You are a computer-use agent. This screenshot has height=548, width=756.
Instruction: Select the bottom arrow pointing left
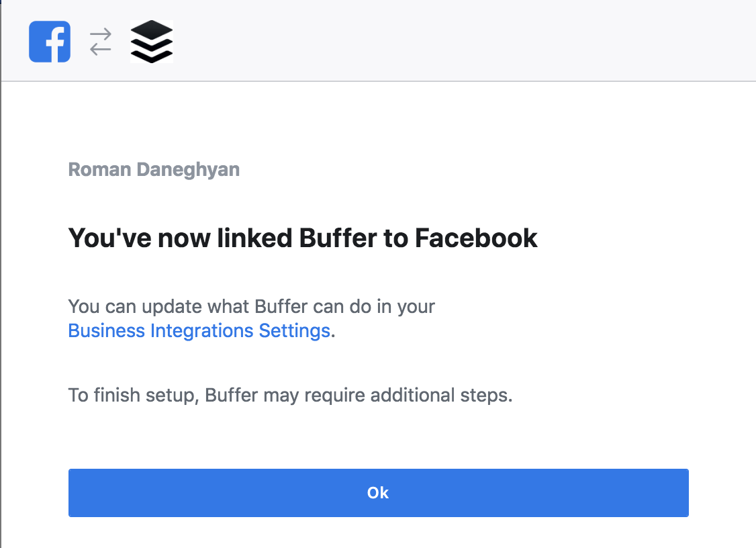[x=101, y=49]
